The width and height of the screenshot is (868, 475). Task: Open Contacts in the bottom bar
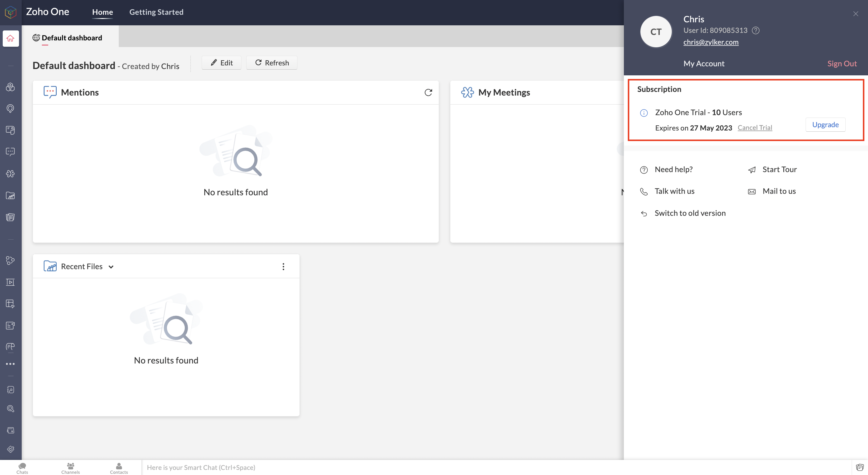pos(119,468)
